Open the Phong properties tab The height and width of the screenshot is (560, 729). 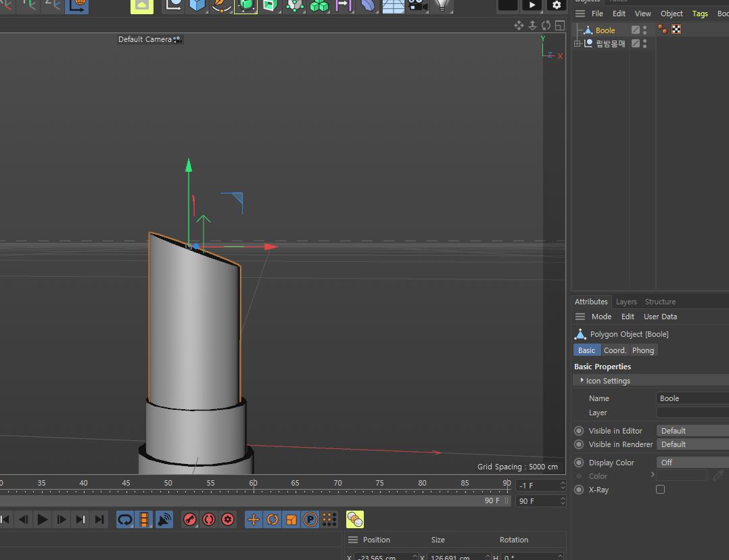(x=643, y=350)
